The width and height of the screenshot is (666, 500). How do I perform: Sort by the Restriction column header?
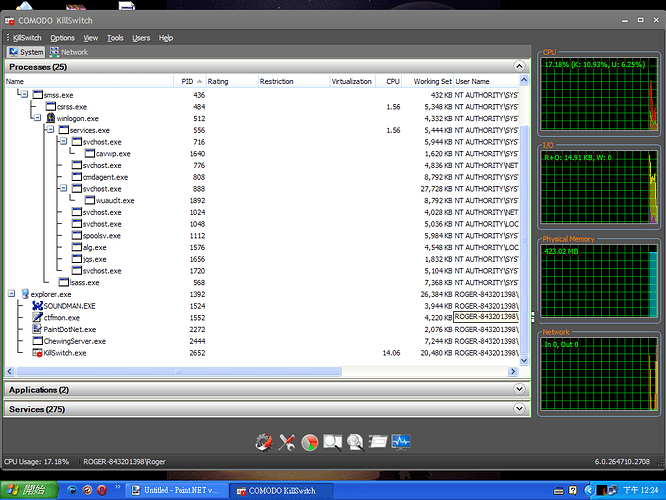[x=293, y=81]
